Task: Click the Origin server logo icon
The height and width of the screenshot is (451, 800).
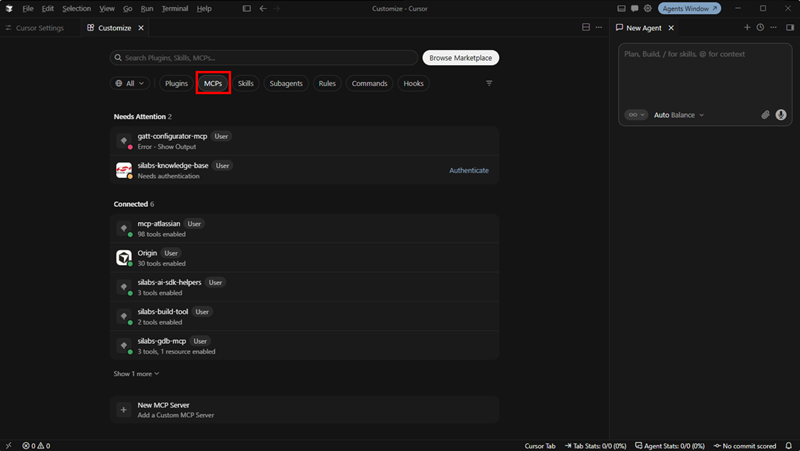Action: tap(123, 258)
